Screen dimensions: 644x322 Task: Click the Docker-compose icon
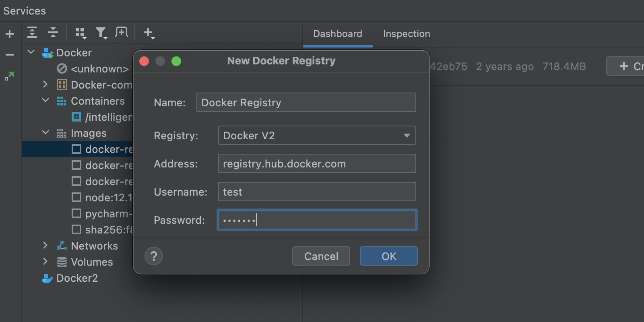click(x=62, y=85)
